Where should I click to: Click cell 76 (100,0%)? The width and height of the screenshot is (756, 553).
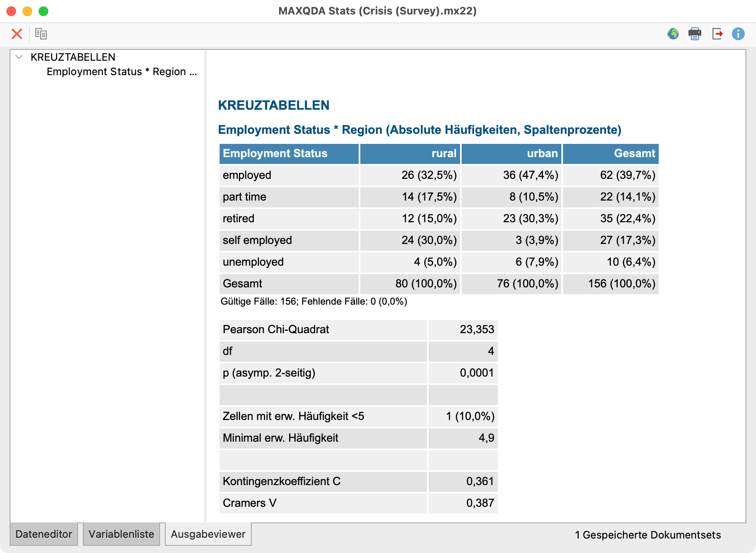coord(511,284)
